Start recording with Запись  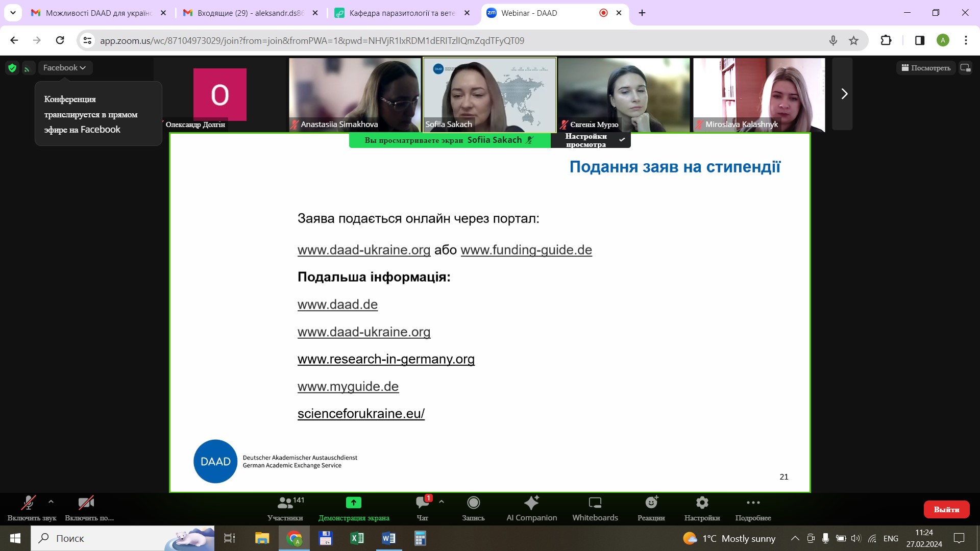[473, 508]
